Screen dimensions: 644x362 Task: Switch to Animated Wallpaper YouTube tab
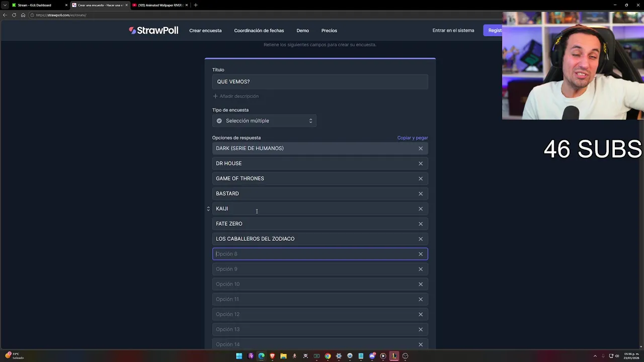[x=159, y=5]
